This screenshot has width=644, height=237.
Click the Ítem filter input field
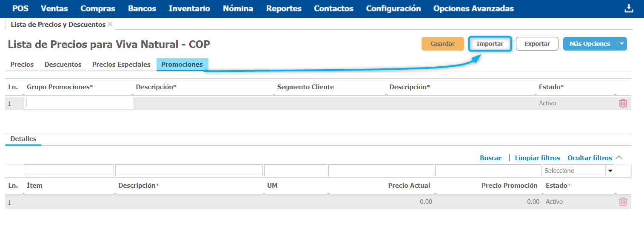69,171
